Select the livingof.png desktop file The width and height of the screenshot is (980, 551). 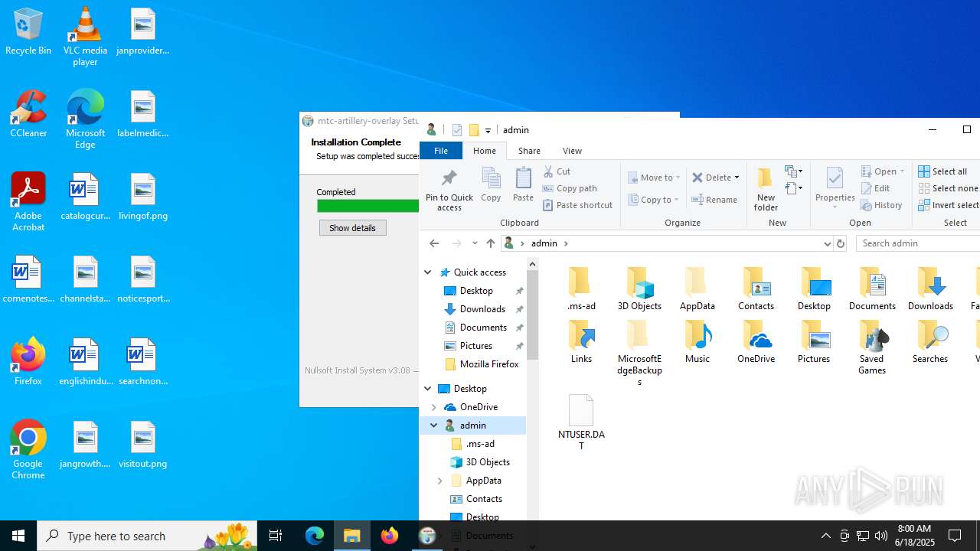click(x=143, y=197)
